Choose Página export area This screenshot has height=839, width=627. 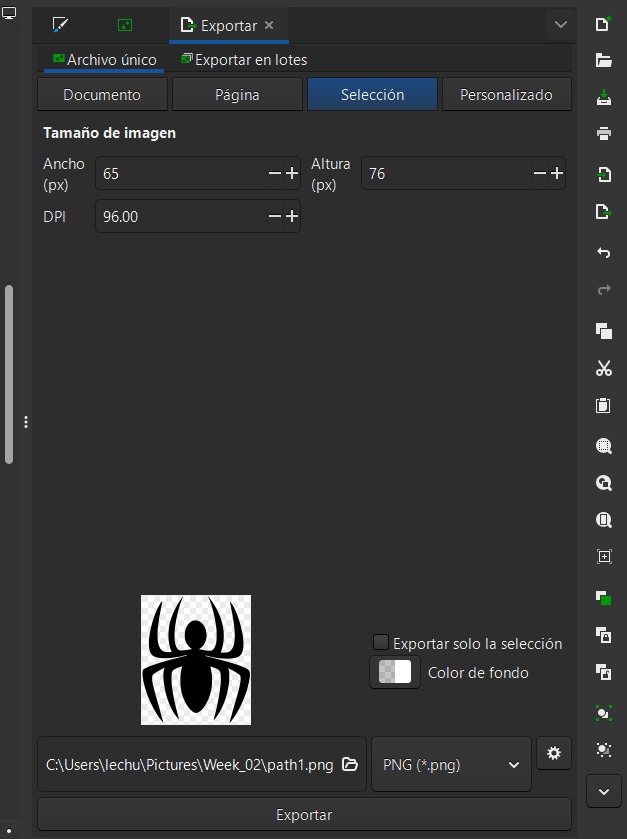[x=237, y=95]
